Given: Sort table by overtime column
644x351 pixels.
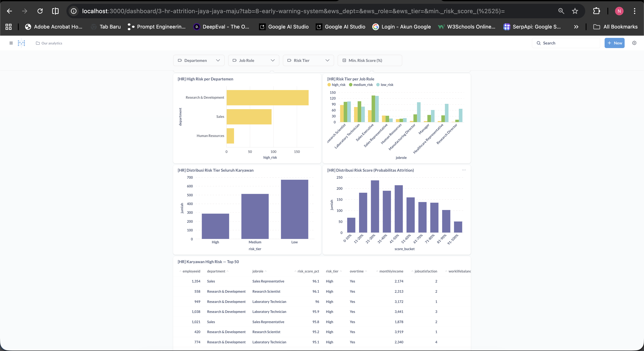Looking at the screenshot, I should pyautogui.click(x=358, y=271).
